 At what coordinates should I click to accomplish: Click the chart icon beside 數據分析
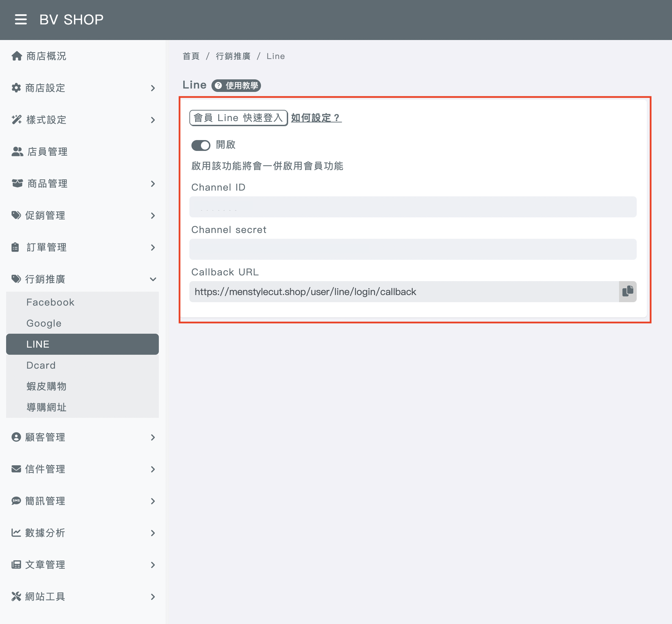[x=16, y=532]
